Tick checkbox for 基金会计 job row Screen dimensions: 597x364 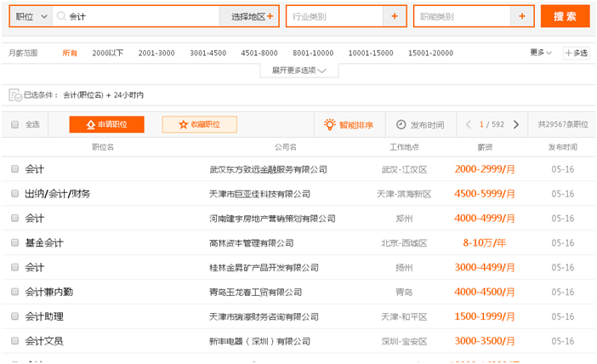click(x=14, y=243)
